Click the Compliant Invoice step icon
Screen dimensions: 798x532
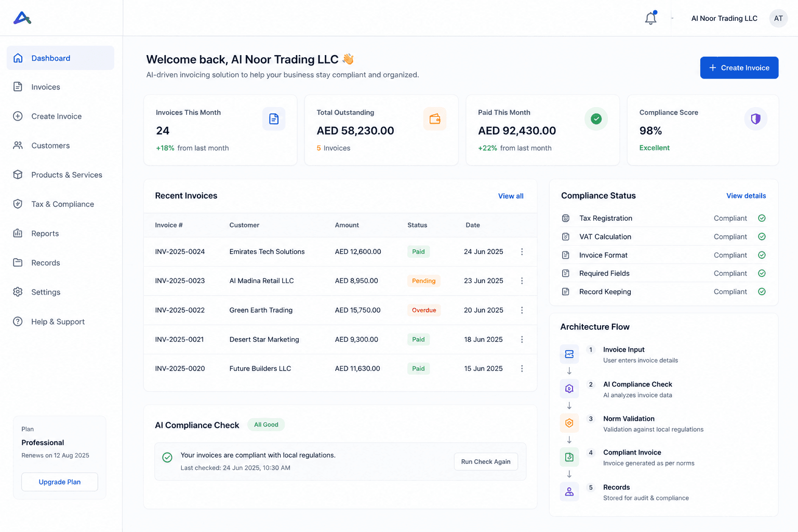pyautogui.click(x=569, y=457)
